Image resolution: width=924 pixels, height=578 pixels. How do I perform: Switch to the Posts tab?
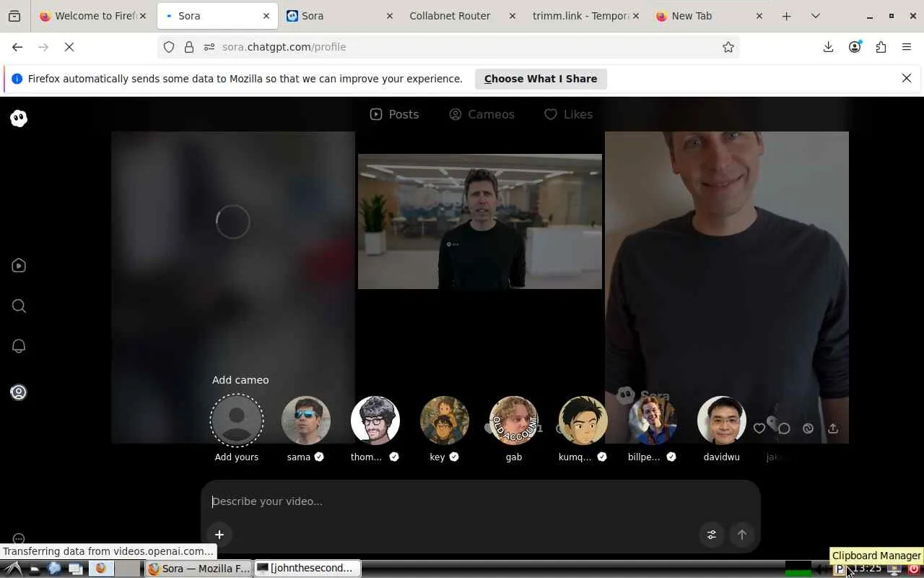click(394, 114)
